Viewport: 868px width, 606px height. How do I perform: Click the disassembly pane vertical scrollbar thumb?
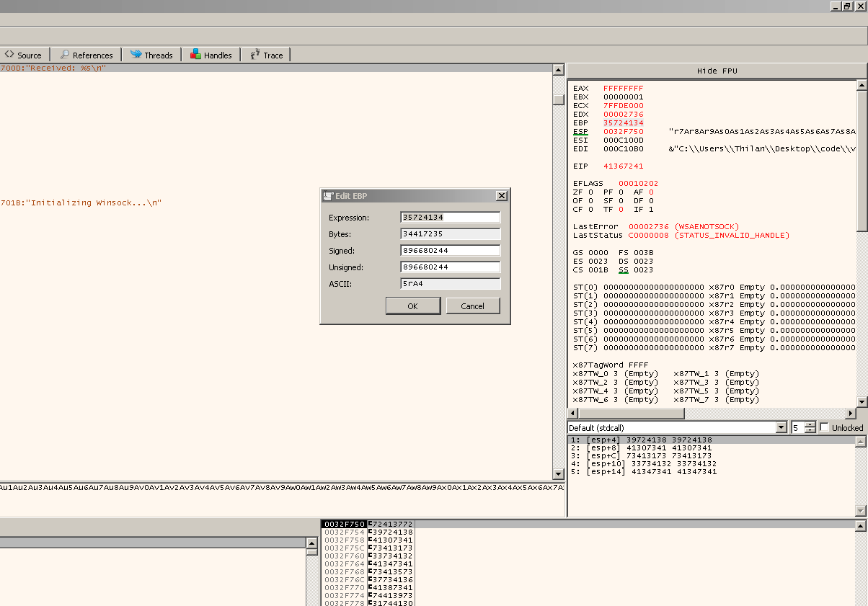click(x=558, y=99)
